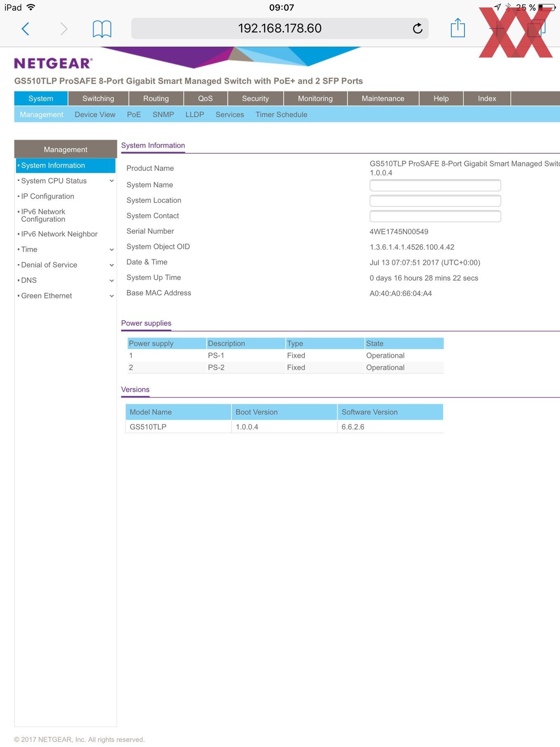Reload the page with the refresh icon

point(417,28)
